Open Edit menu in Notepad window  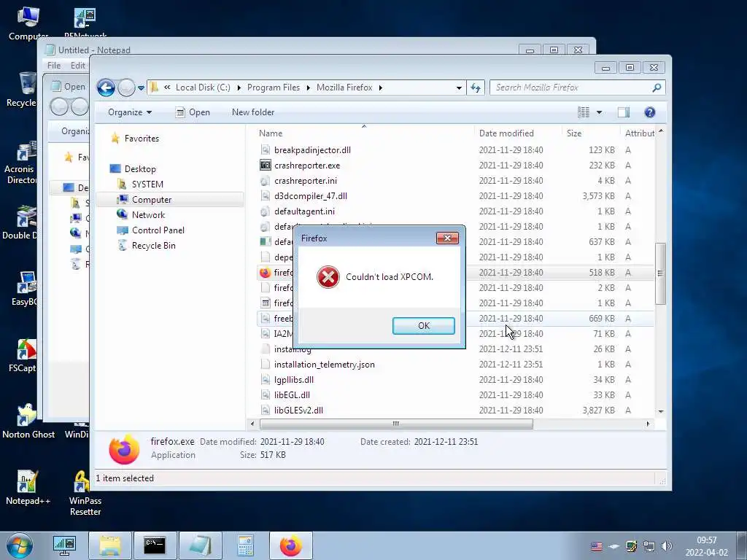(x=77, y=66)
